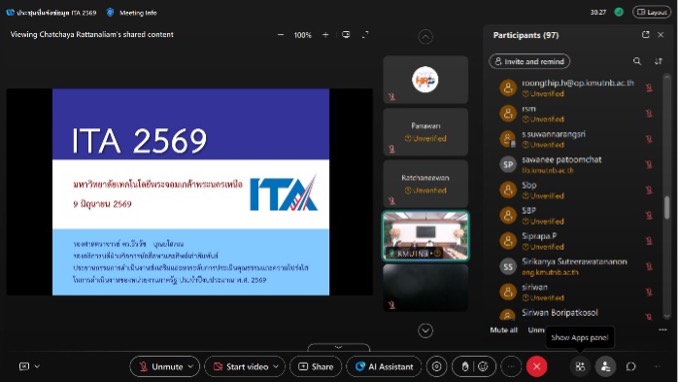Image resolution: width=681 pixels, height=385 pixels.
Task: Collapse the meeting controls bar handle
Action: [x=339, y=348]
